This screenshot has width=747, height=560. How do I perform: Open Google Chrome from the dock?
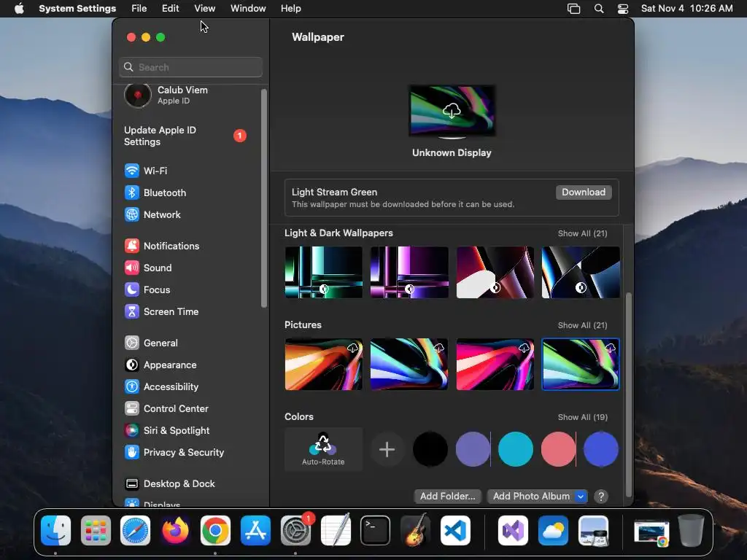click(x=215, y=530)
